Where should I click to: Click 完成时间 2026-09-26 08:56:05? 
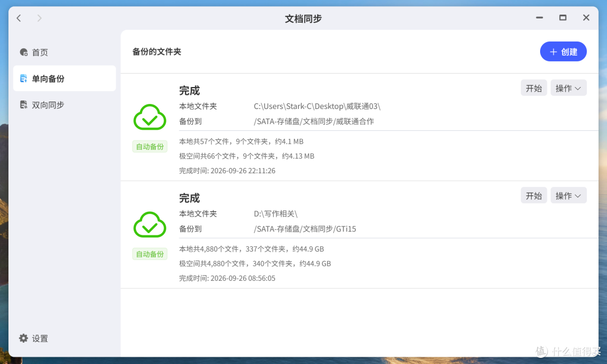pos(227,279)
